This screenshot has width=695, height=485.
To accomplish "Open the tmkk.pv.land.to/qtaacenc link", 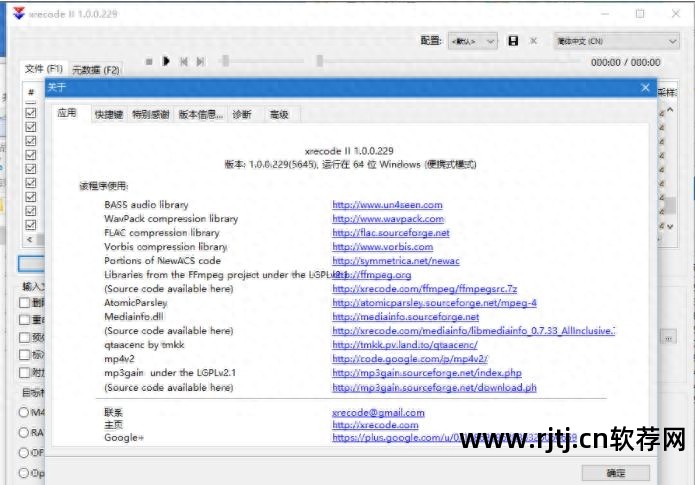I will coord(405,345).
